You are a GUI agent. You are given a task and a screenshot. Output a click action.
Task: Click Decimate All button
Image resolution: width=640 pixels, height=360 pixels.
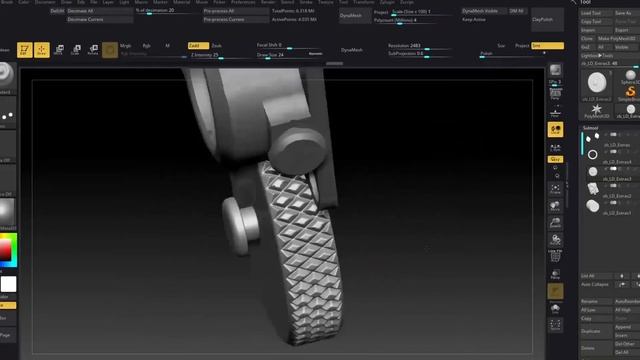(x=100, y=11)
